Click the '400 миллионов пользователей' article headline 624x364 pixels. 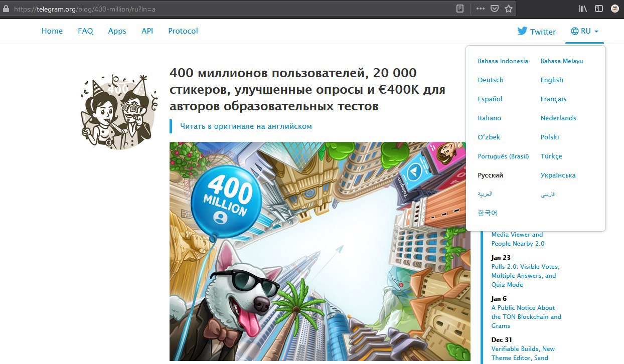(x=307, y=90)
